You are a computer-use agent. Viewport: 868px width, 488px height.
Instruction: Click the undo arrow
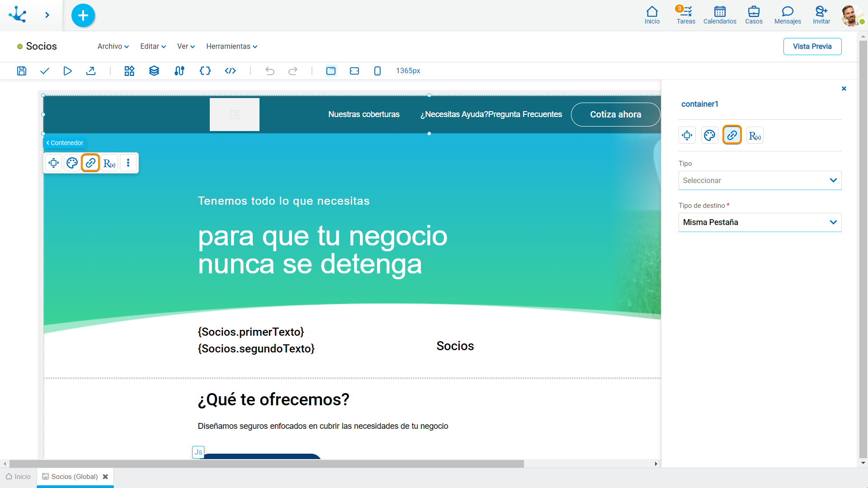pos(270,71)
